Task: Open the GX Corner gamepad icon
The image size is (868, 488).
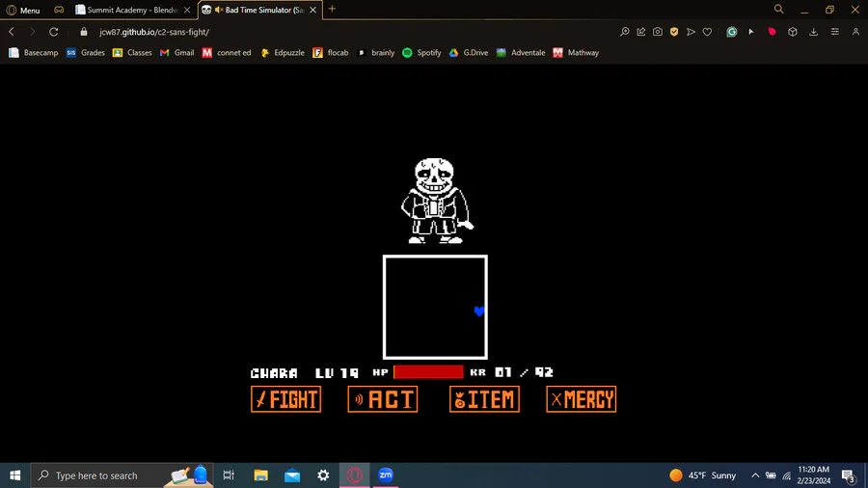Action: pyautogui.click(x=59, y=10)
